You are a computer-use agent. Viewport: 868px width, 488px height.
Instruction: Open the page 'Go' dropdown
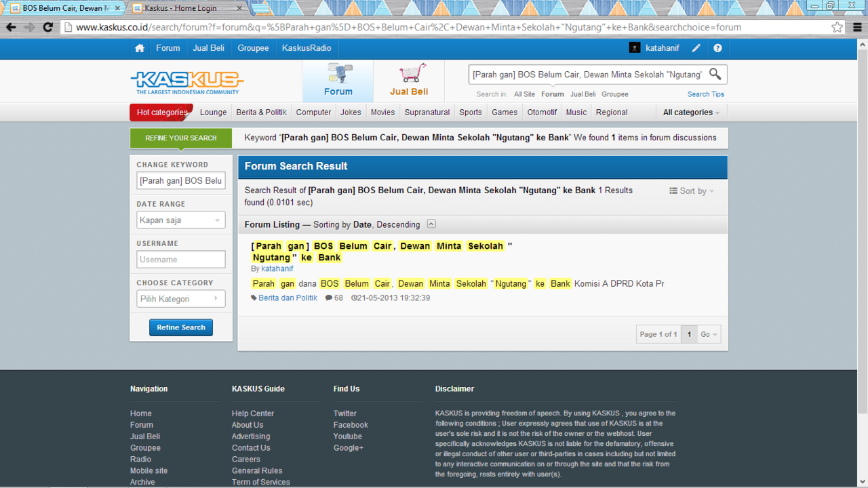point(709,334)
